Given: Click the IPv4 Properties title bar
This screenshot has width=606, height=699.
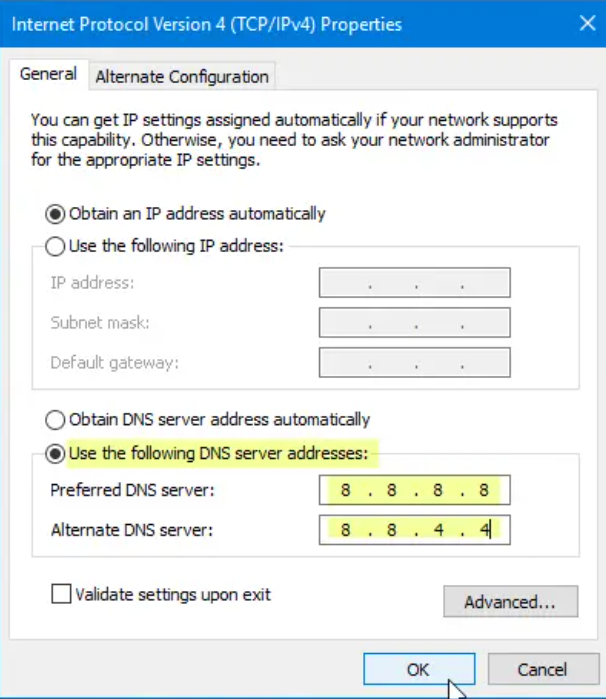Looking at the screenshot, I should (250, 23).
